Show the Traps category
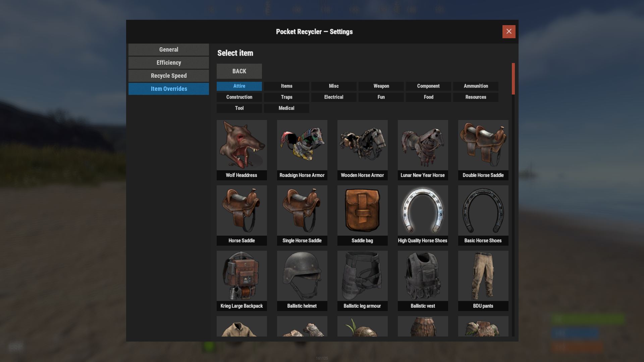 286,97
